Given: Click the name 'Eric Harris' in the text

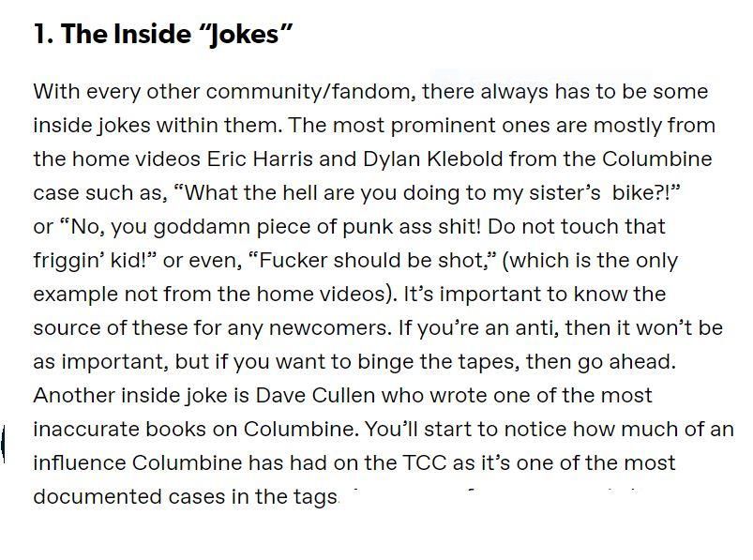Looking at the screenshot, I should (260, 159).
